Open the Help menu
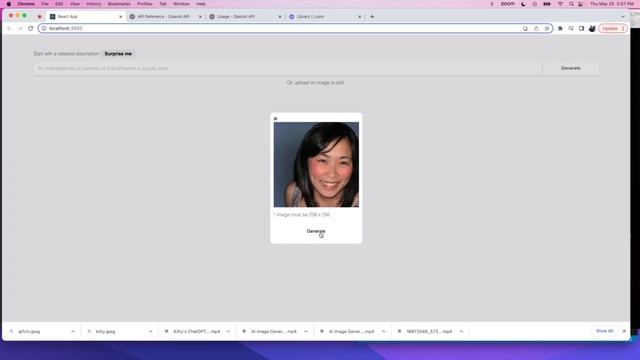Image resolution: width=640 pixels, height=360 pixels. coord(201,4)
